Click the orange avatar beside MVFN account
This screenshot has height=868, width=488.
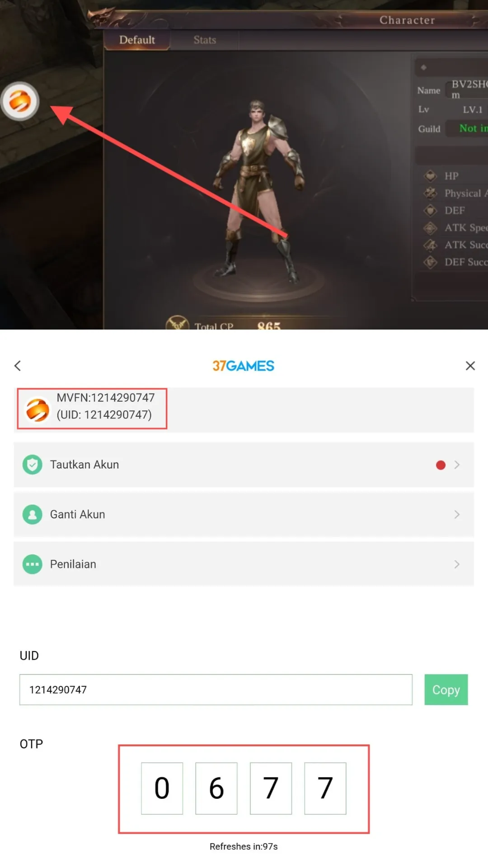pos(38,410)
